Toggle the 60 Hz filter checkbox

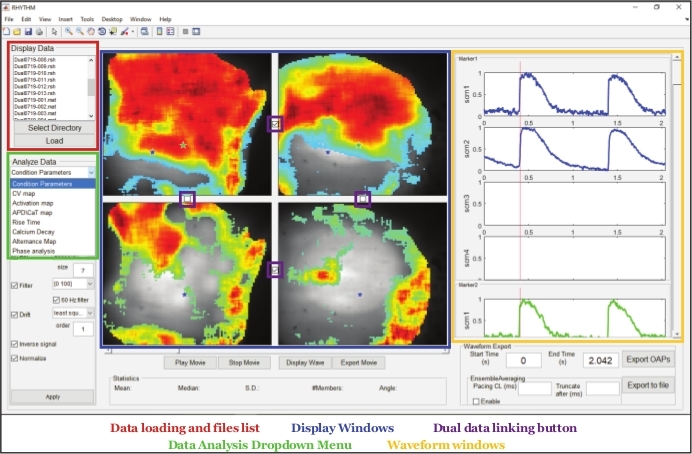pos(56,300)
